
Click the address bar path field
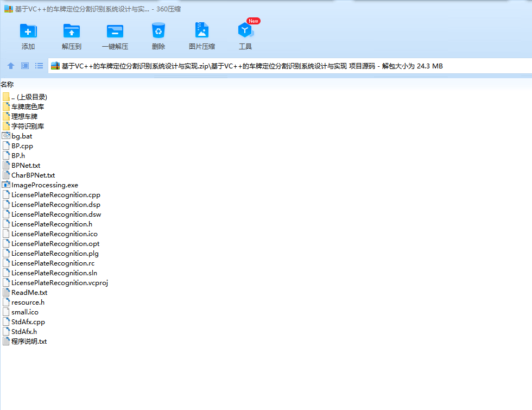tap(290, 66)
